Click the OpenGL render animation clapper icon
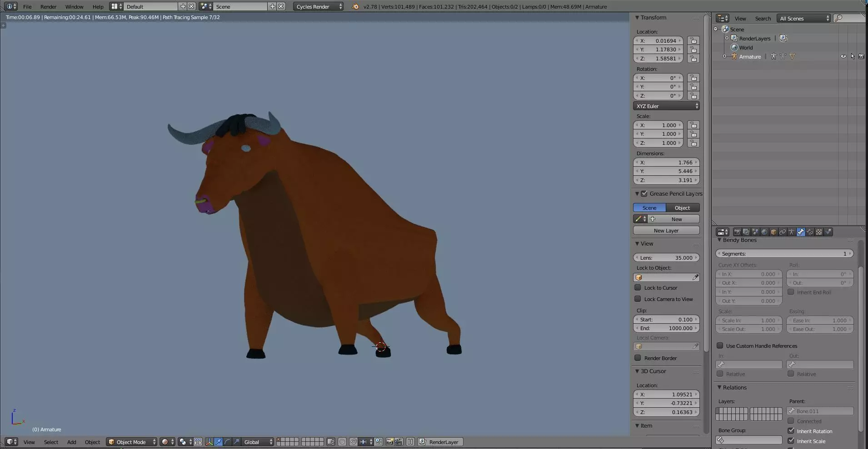 click(x=399, y=442)
